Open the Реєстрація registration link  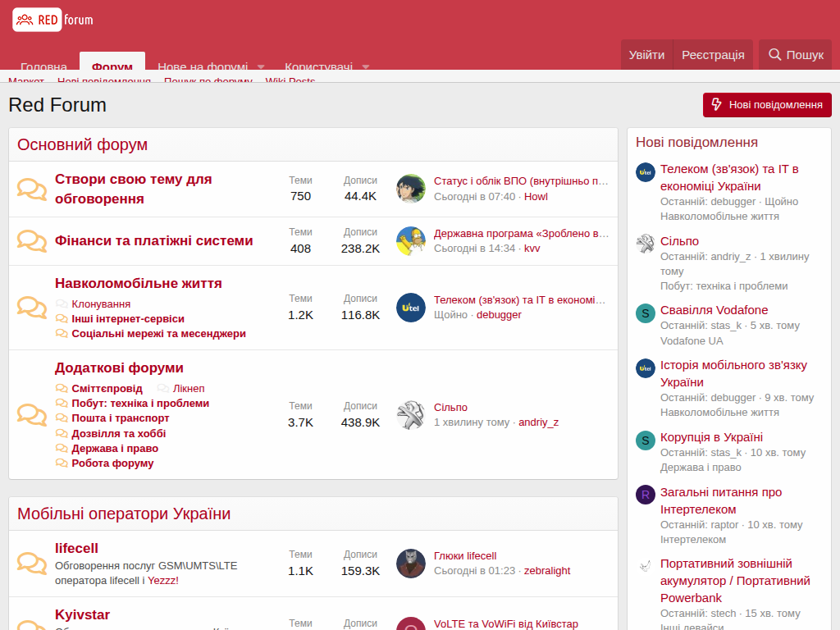click(713, 55)
